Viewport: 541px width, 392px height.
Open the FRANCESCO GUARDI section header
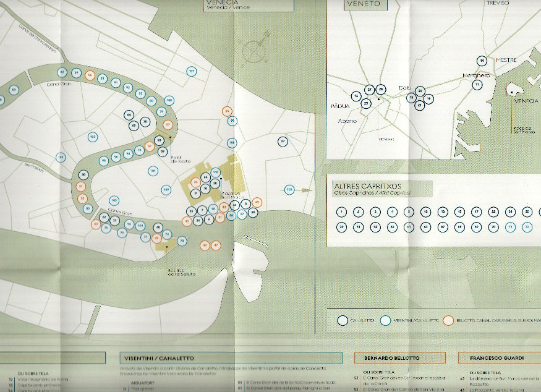(x=499, y=358)
